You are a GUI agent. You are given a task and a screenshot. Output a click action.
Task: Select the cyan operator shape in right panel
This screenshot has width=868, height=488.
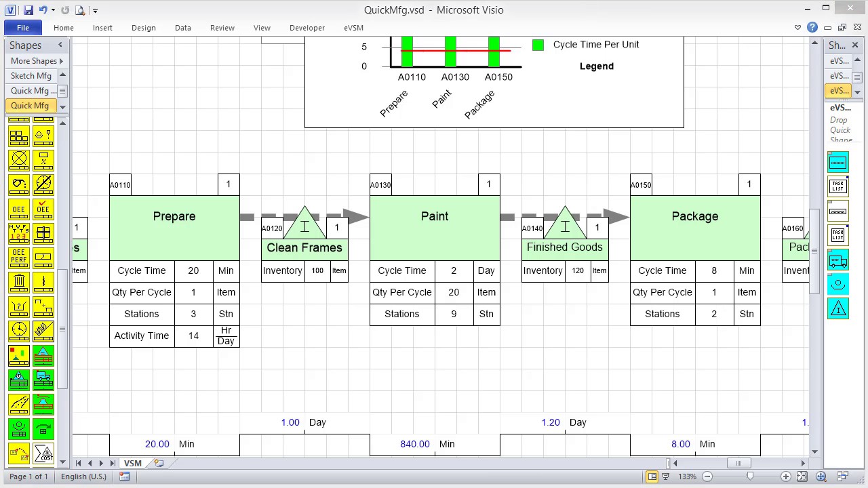(x=838, y=285)
